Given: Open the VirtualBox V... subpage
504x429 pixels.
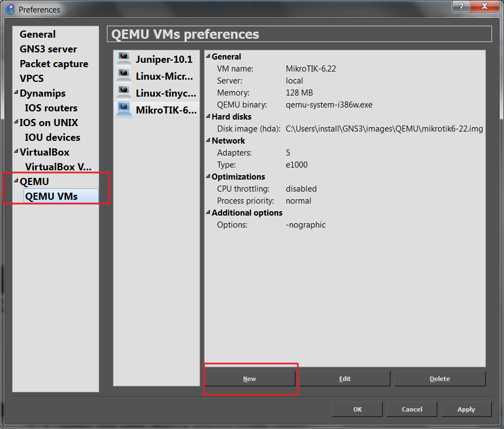Looking at the screenshot, I should tap(58, 167).
